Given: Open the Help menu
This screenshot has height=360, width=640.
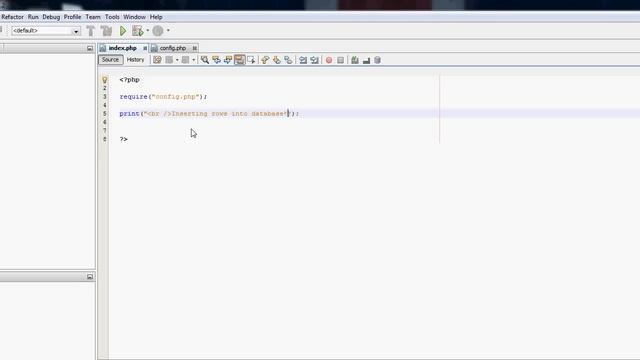Looking at the screenshot, I should coord(156,17).
